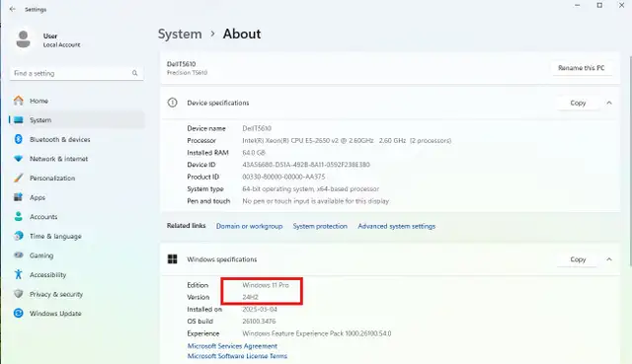632x364 pixels.
Task: Open System protection link
Action: pyautogui.click(x=320, y=226)
